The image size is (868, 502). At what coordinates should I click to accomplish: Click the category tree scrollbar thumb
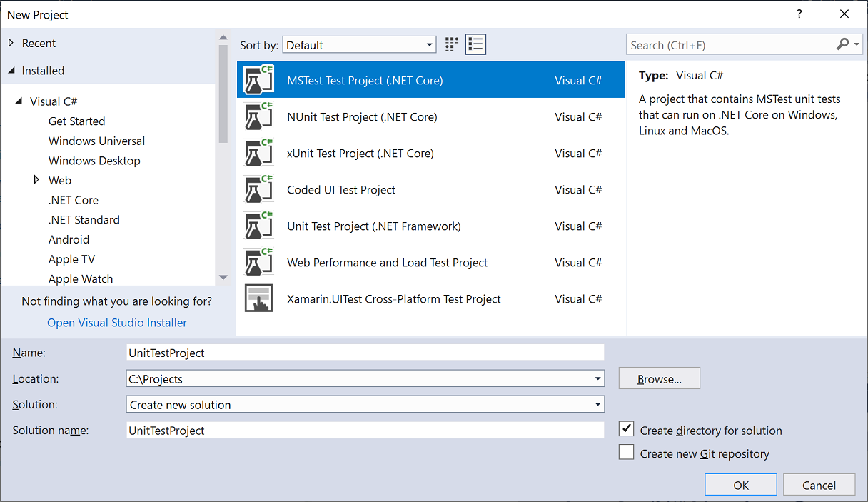(223, 94)
